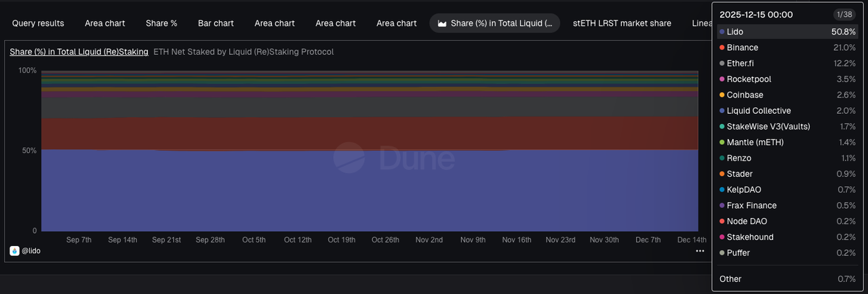Open the Query results tab

pos(38,23)
